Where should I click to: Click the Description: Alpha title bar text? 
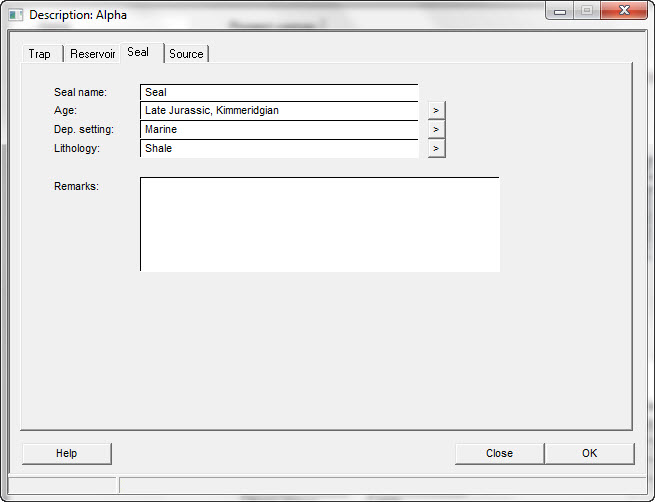[x=78, y=15]
